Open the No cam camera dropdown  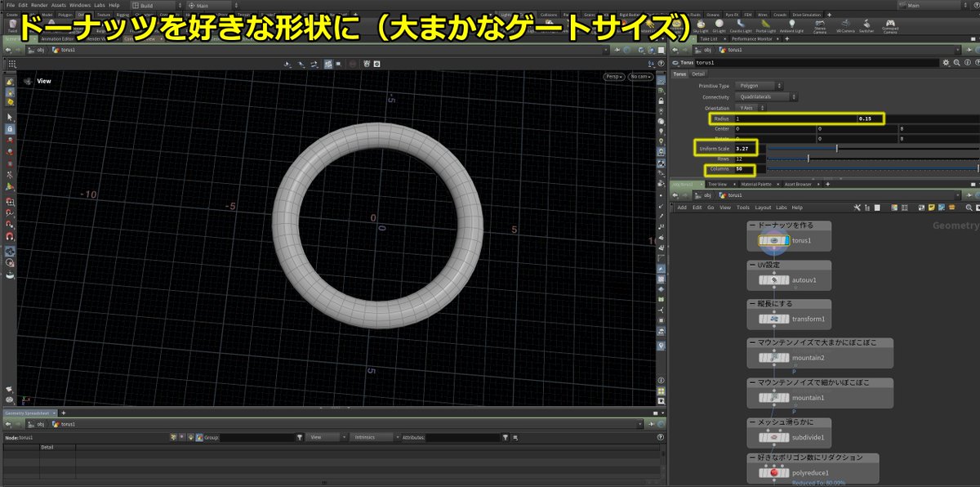coord(639,77)
